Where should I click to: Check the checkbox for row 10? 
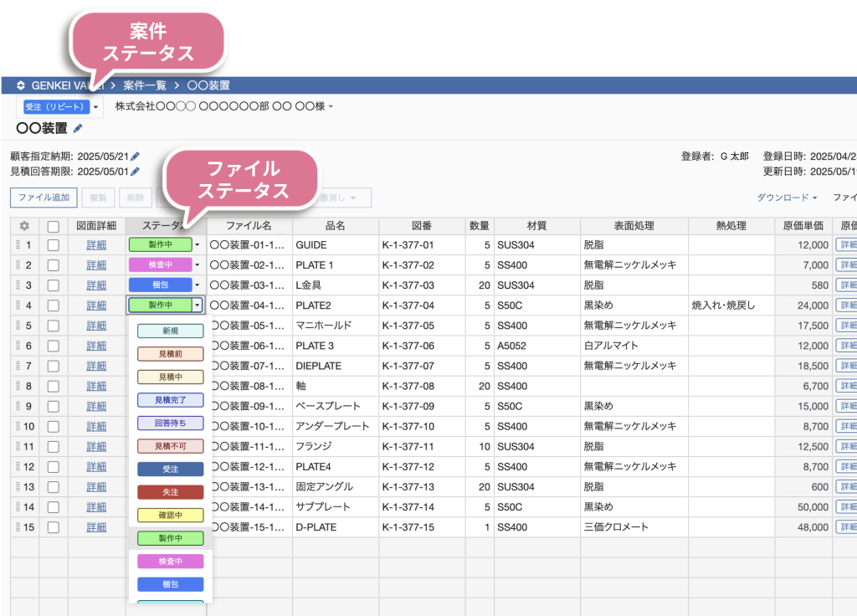53,427
